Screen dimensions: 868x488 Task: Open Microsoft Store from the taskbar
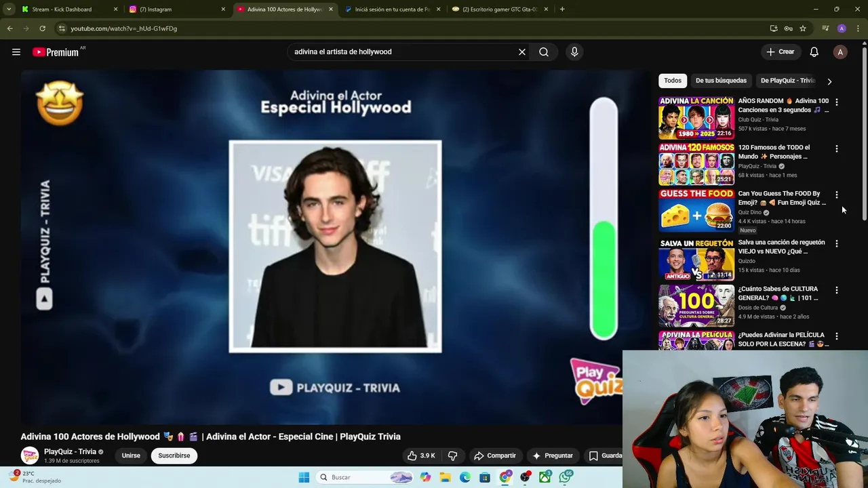(x=485, y=477)
